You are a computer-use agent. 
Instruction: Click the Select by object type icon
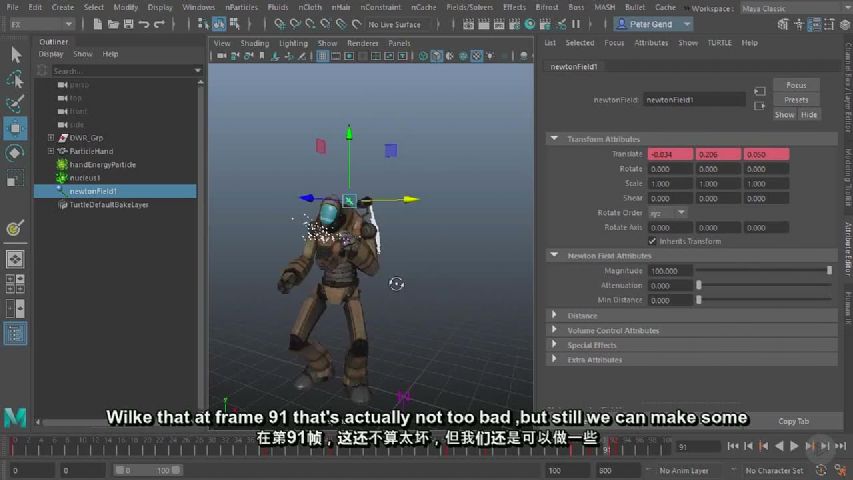[219, 24]
